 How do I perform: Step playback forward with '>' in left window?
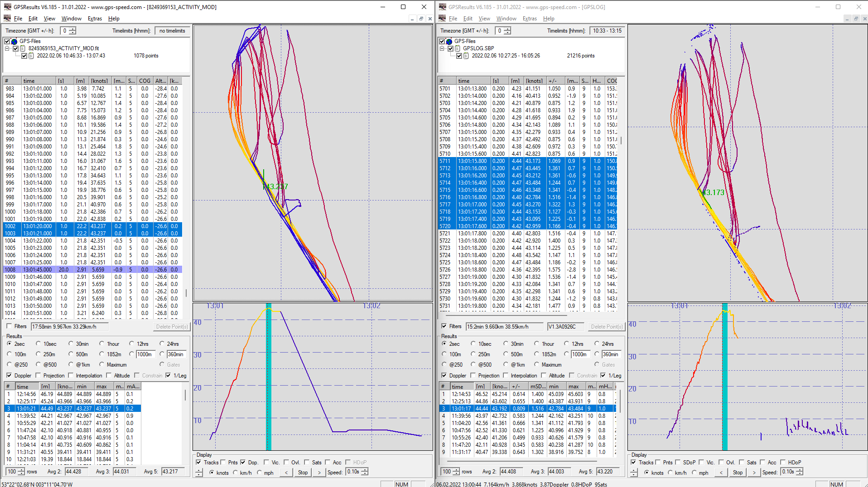tap(319, 472)
